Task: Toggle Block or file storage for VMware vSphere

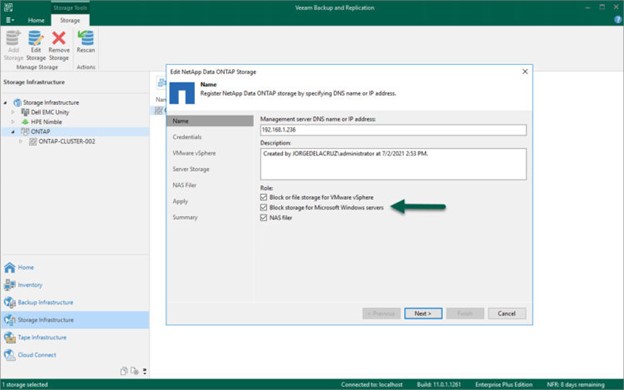Action: (263, 197)
